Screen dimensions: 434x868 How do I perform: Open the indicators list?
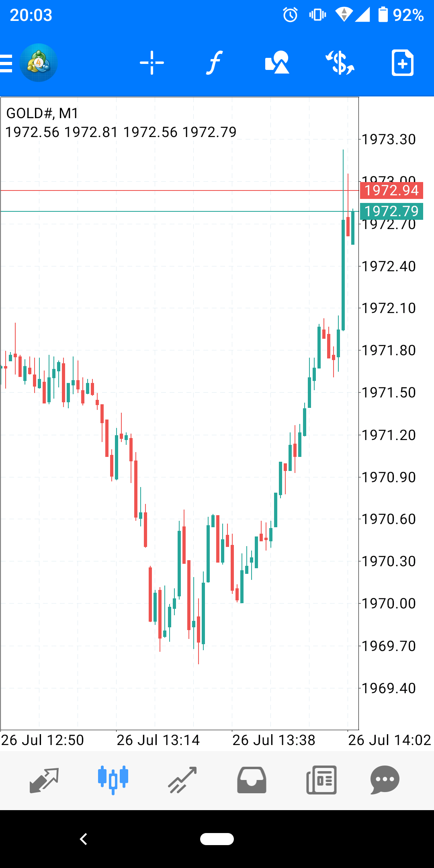(x=215, y=63)
